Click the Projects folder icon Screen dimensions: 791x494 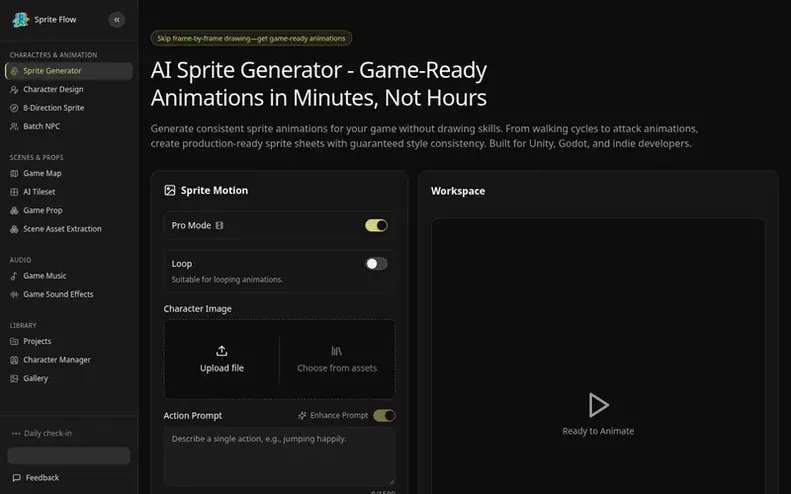click(14, 342)
